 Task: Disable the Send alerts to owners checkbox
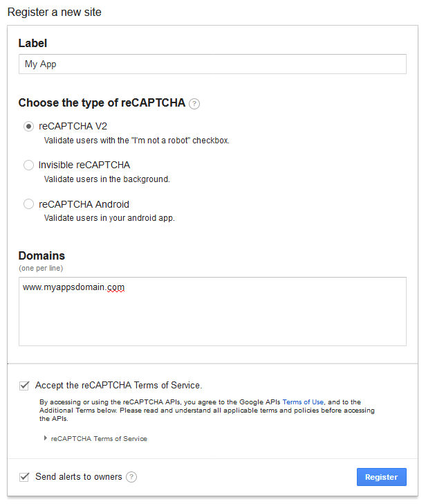[x=25, y=477]
